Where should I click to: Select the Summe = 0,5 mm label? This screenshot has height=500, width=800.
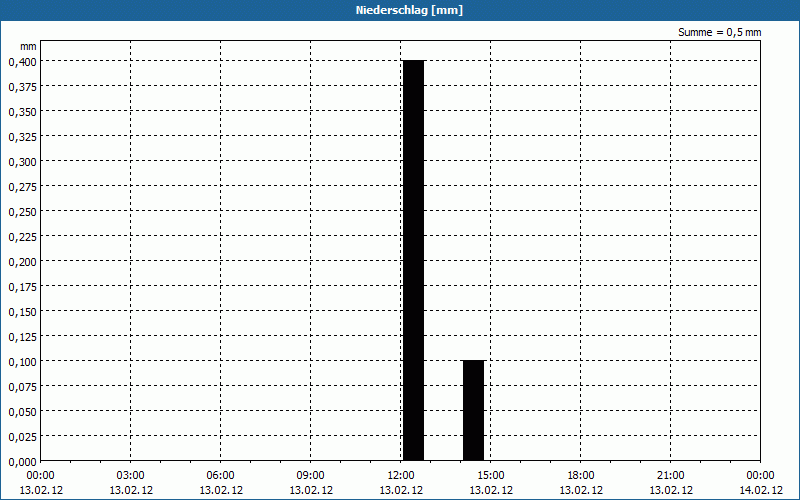[720, 32]
